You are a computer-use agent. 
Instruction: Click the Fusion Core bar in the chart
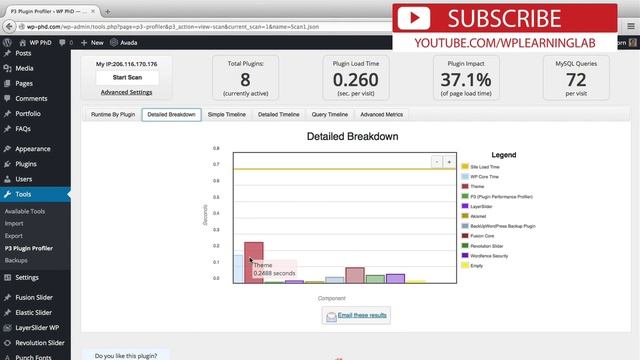355,275
